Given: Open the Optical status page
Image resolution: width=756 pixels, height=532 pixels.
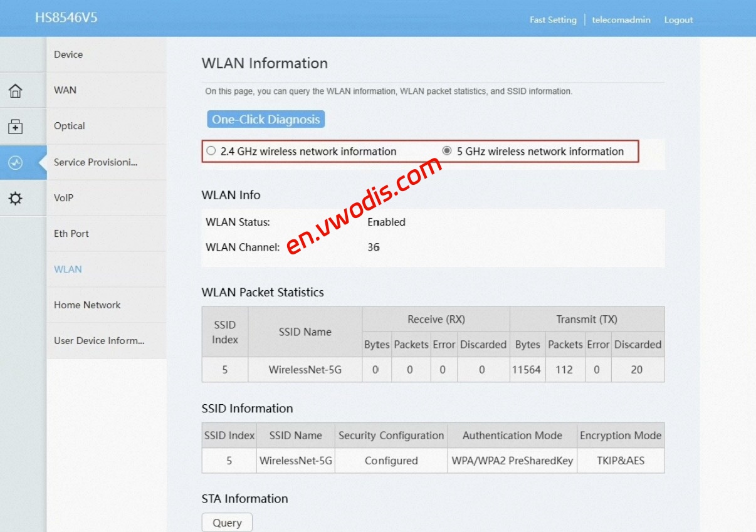Looking at the screenshot, I should tap(69, 126).
